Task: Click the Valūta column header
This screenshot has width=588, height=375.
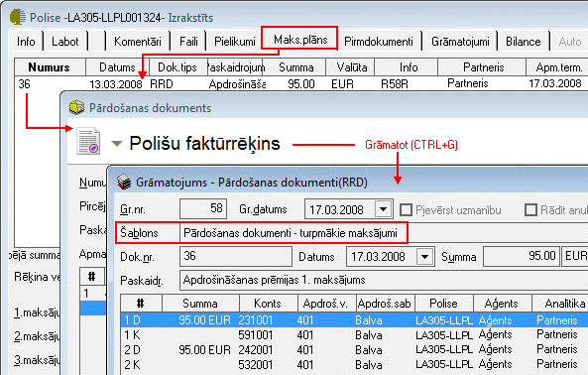Action: pyautogui.click(x=351, y=67)
